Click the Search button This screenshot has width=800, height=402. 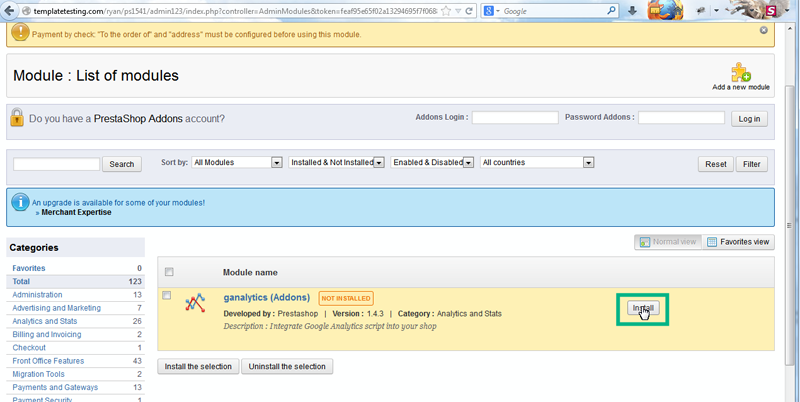(121, 164)
